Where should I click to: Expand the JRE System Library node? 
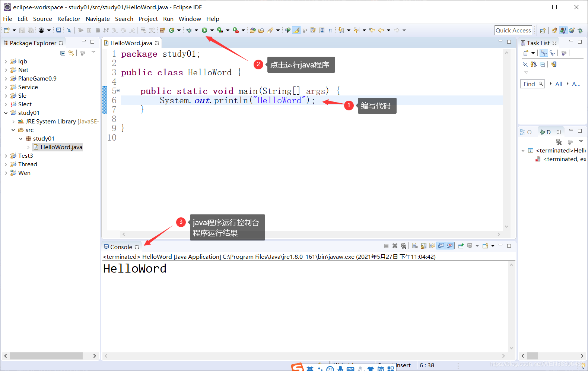click(x=13, y=122)
